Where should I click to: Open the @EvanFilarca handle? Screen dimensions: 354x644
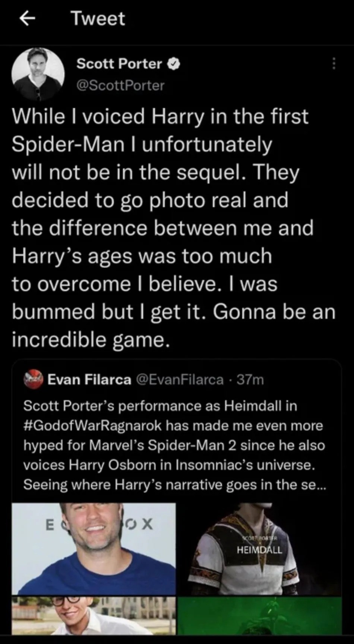tap(180, 380)
